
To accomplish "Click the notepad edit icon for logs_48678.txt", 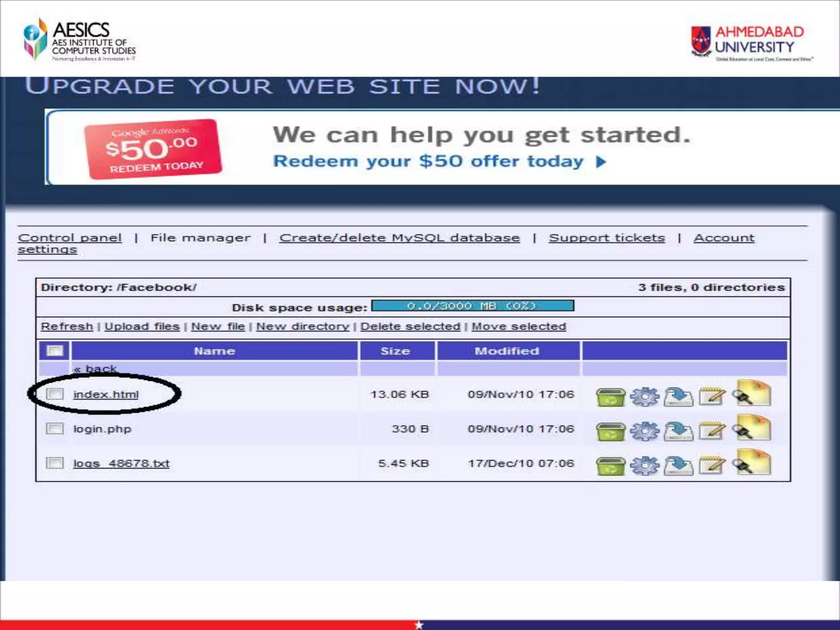I will [712, 465].
